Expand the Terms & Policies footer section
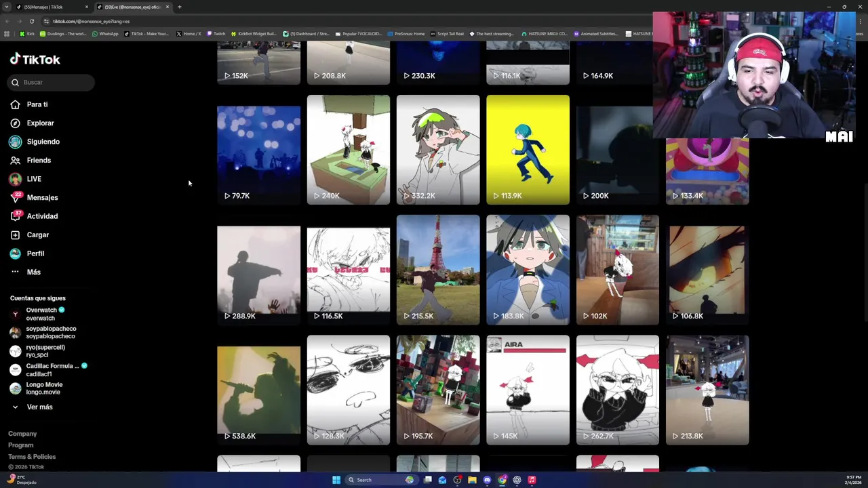Viewport: 868px width, 488px height. 32,457
